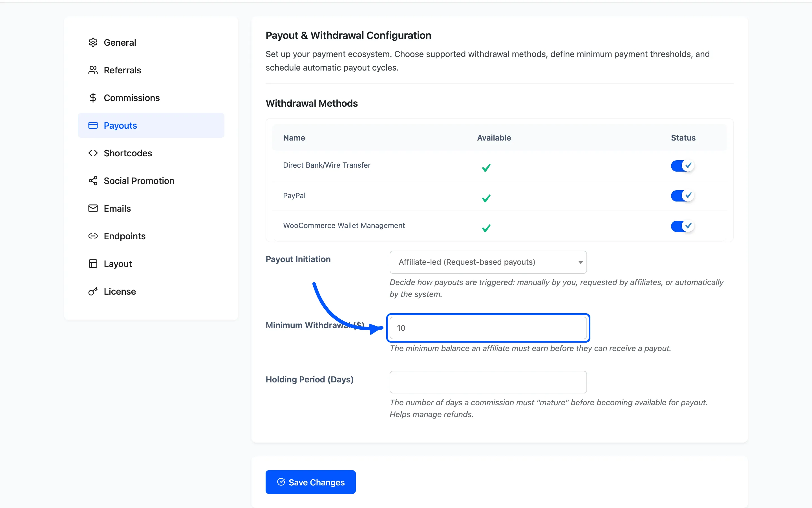
Task: Open the Payout Initiation dropdown
Action: (488, 262)
